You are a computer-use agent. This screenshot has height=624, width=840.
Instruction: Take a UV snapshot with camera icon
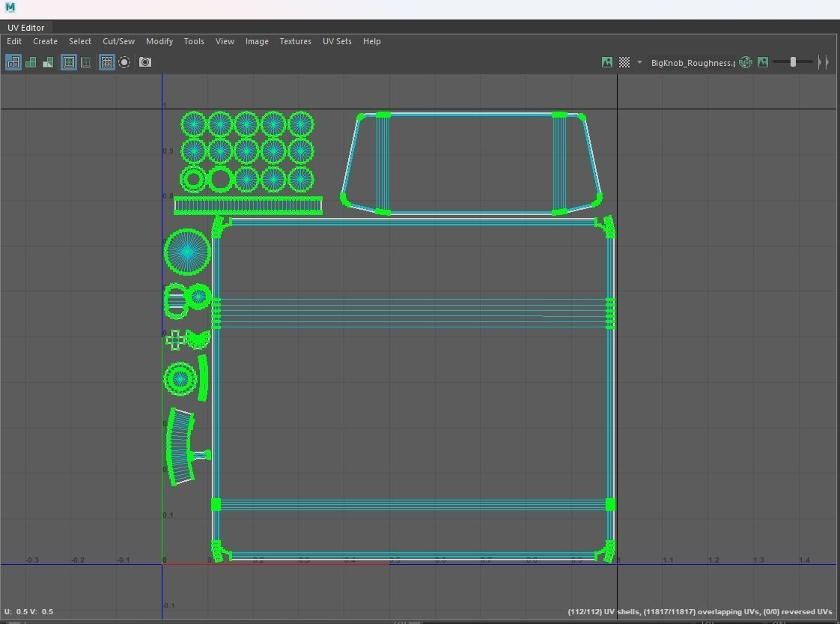click(x=145, y=62)
